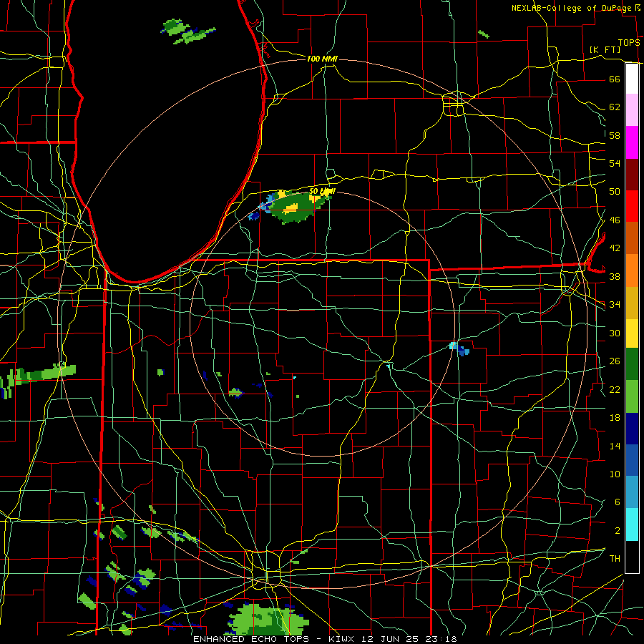The width and height of the screenshot is (644, 644).
Task: Click the 100 NMI range ring label
Action: click(x=322, y=59)
